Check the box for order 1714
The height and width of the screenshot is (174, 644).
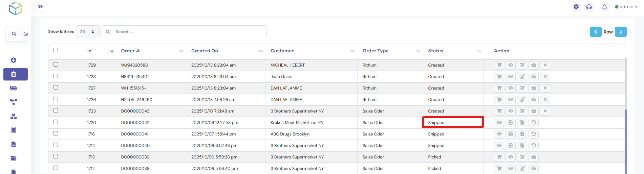56,145
